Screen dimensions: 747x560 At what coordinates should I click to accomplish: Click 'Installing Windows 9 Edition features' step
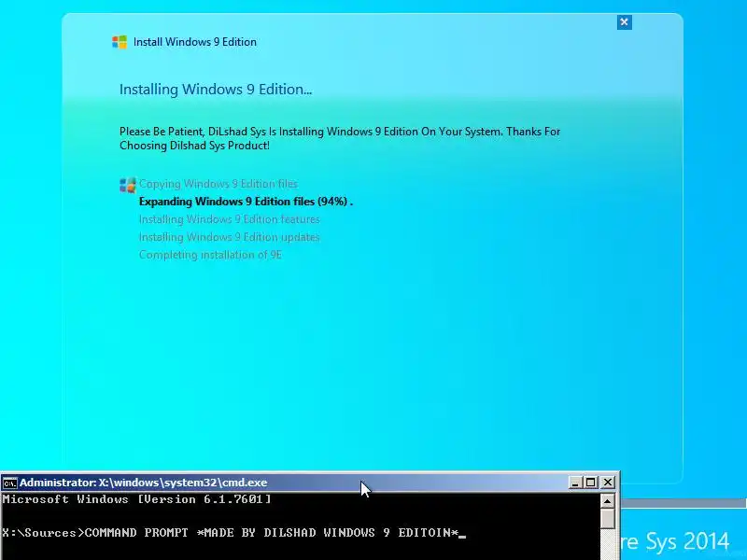click(x=229, y=219)
